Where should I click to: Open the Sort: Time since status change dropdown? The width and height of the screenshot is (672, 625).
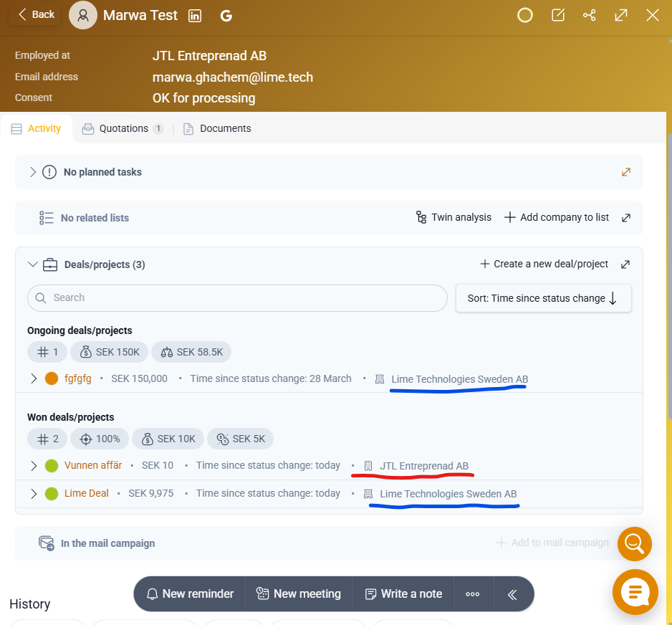click(544, 298)
